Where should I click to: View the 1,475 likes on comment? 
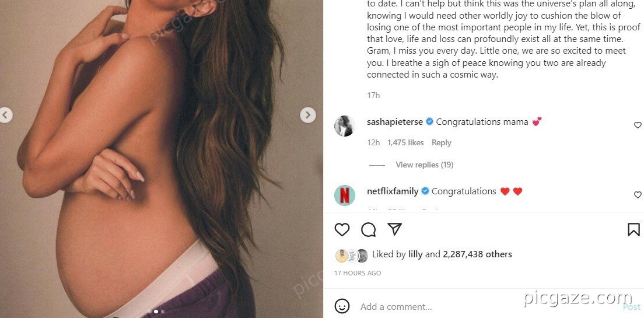(405, 143)
